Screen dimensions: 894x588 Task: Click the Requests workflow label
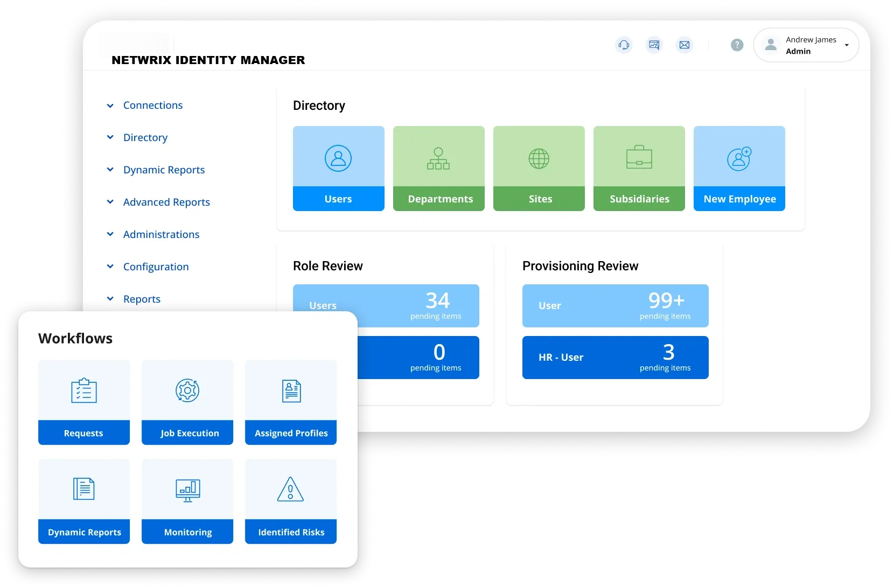click(84, 432)
